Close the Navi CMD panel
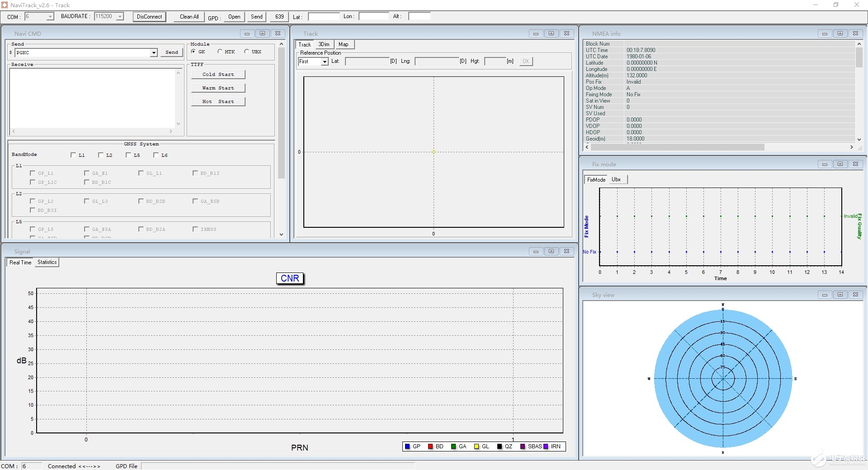 click(x=278, y=33)
